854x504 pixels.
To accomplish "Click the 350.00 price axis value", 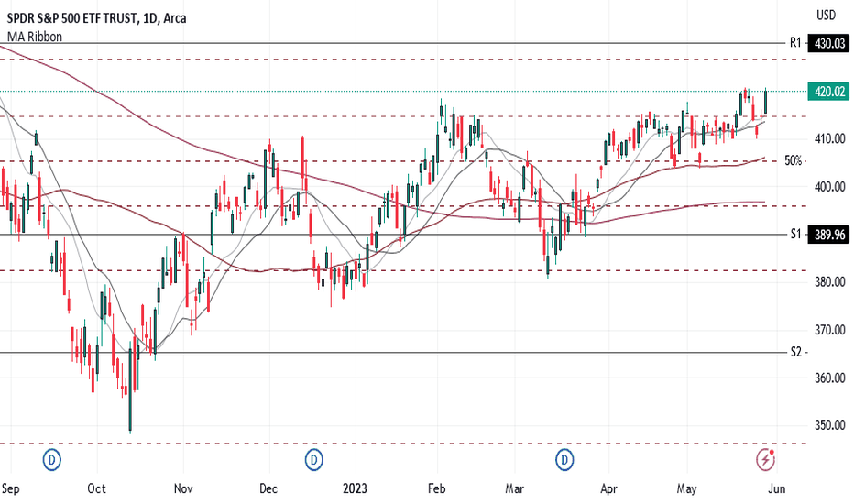I will [x=829, y=425].
